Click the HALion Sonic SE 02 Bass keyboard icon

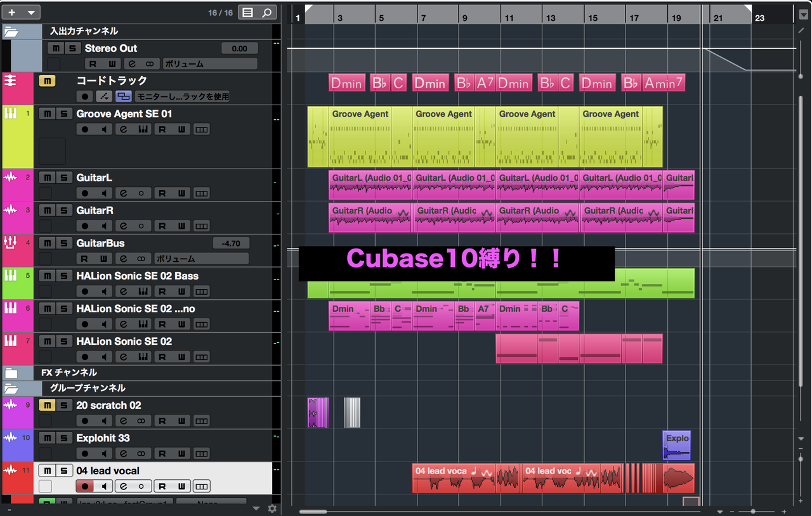(10, 276)
